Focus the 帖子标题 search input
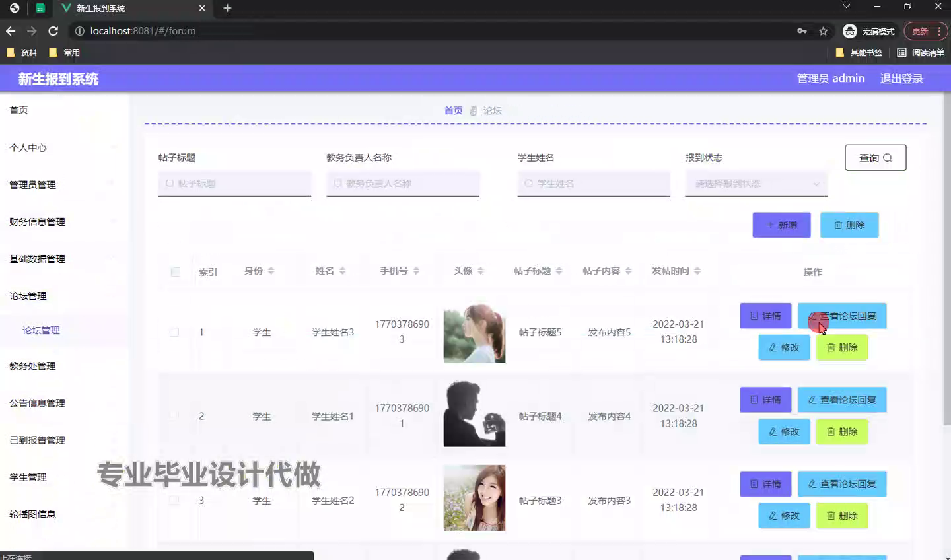 pos(234,184)
